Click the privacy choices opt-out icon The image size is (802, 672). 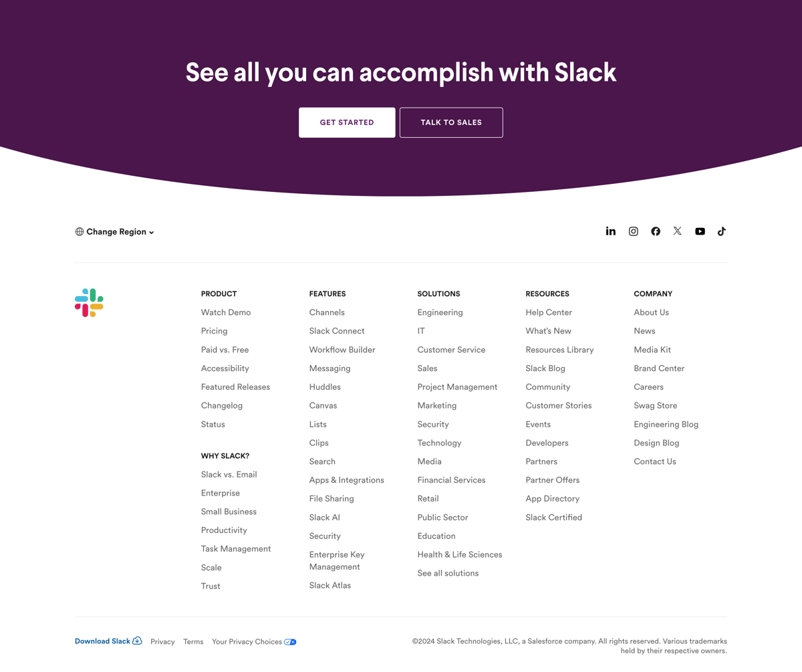290,641
